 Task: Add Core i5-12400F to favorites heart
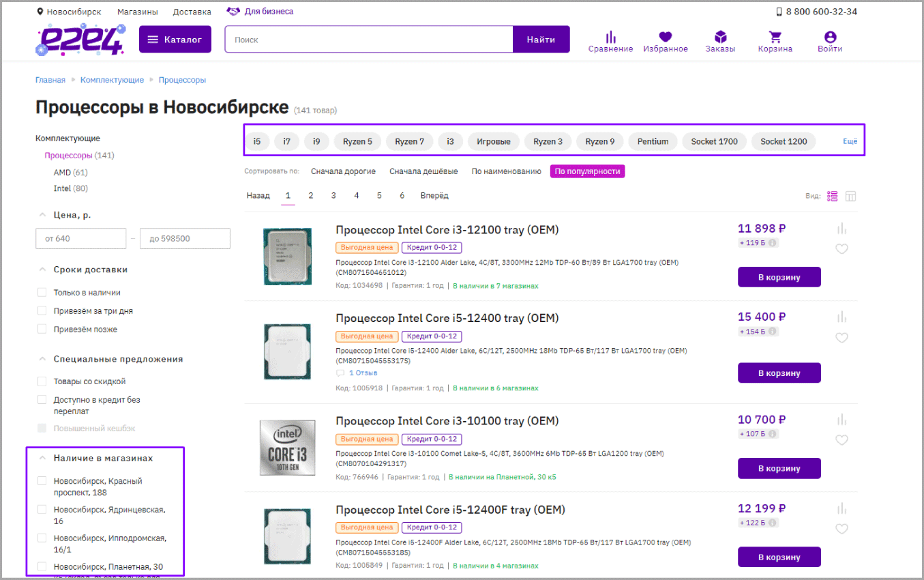pos(841,529)
